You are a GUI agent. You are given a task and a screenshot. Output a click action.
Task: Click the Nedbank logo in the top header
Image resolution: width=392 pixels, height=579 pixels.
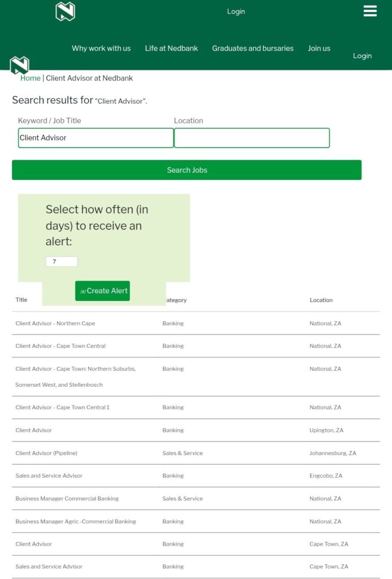66,11
